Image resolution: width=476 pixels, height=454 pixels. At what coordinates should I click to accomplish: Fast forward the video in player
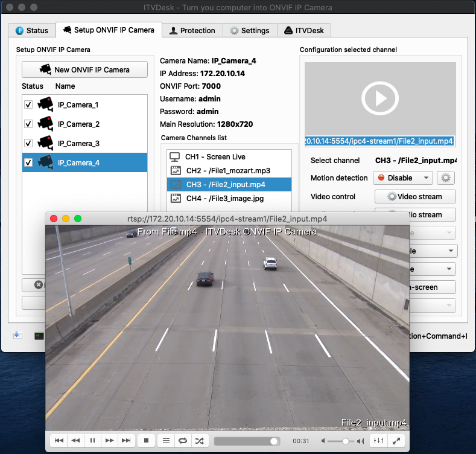point(109,441)
